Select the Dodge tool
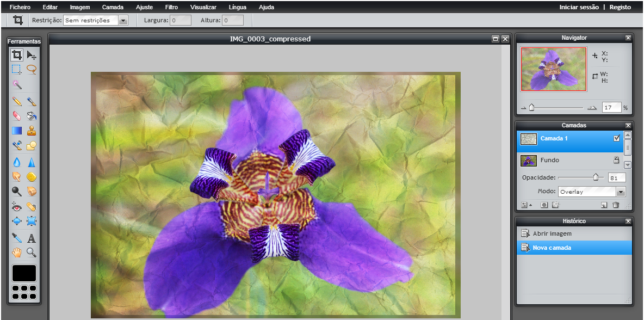 click(17, 192)
